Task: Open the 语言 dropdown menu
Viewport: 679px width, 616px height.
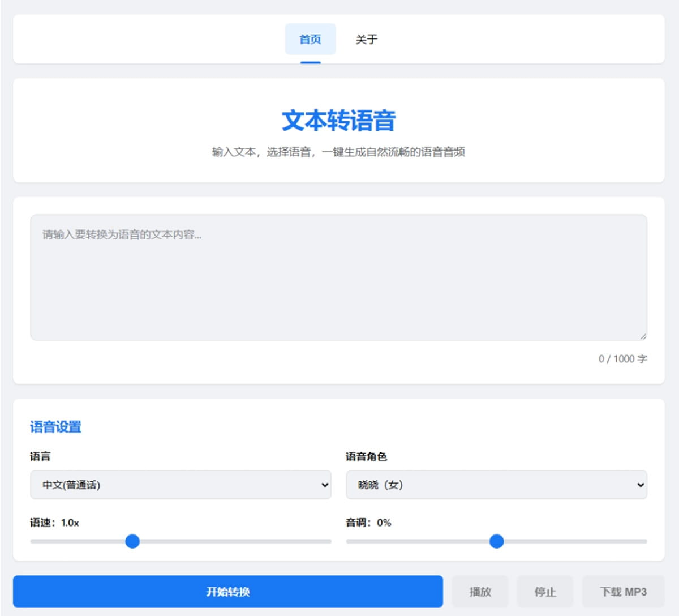Action: point(180,485)
